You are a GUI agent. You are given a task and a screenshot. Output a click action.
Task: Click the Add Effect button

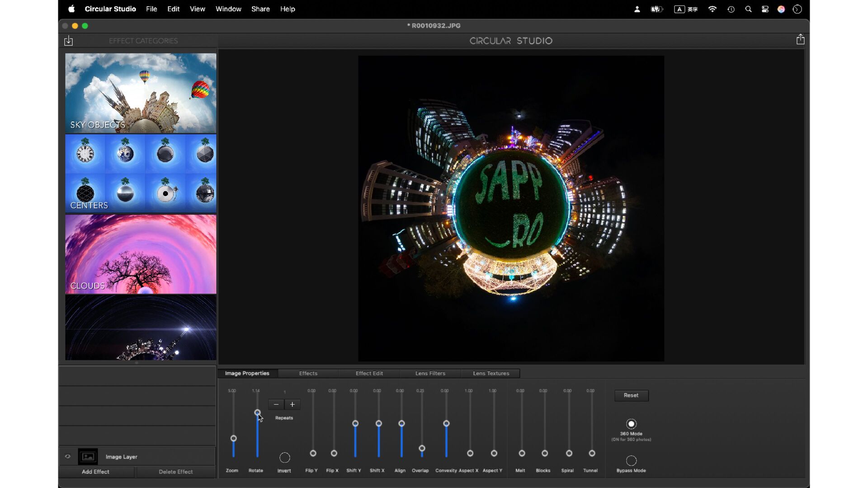tap(96, 472)
